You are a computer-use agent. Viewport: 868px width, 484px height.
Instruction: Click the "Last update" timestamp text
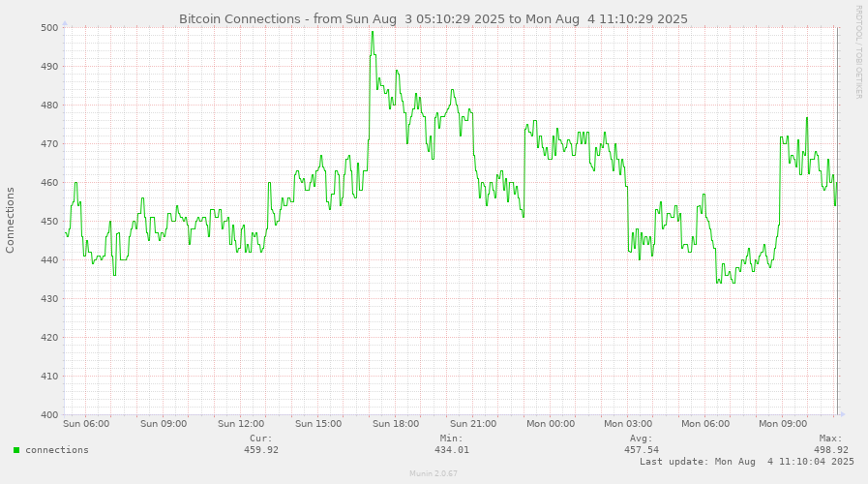pyautogui.click(x=746, y=462)
